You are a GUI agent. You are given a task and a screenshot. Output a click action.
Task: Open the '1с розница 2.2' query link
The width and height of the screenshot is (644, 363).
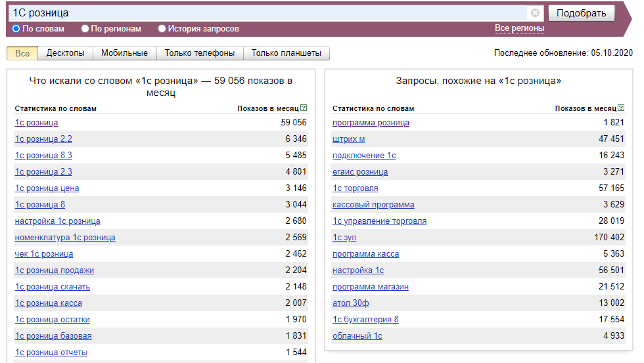click(x=43, y=139)
